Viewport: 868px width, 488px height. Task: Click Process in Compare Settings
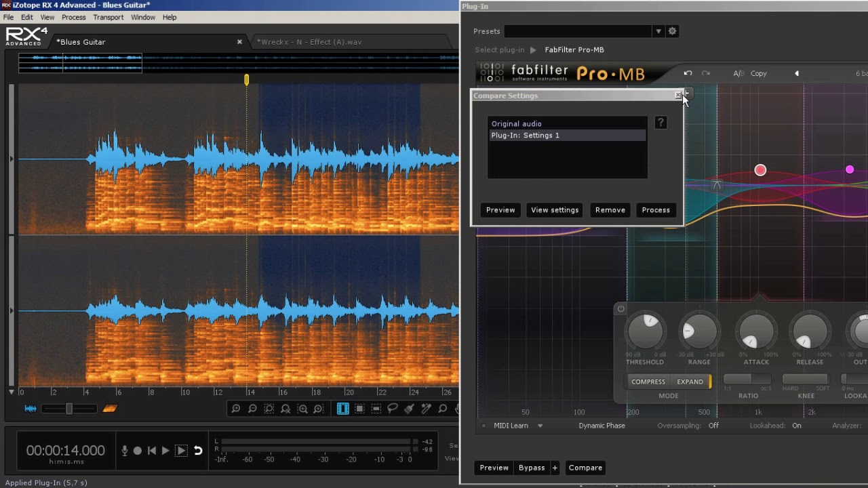click(656, 210)
